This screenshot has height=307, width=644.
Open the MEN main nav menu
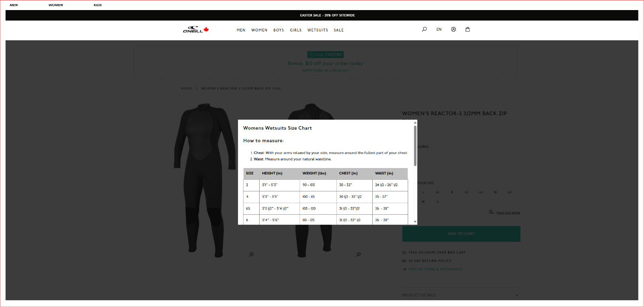[x=241, y=30]
